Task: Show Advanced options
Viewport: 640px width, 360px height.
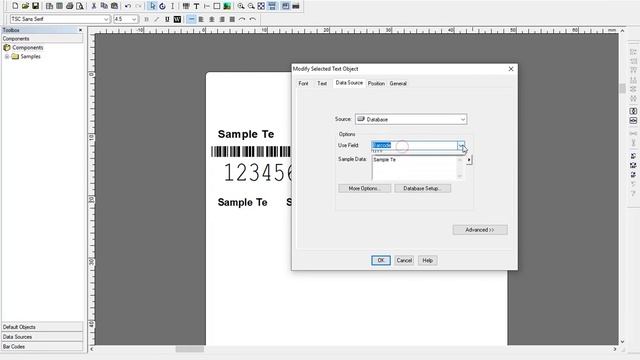Action: pos(480,230)
